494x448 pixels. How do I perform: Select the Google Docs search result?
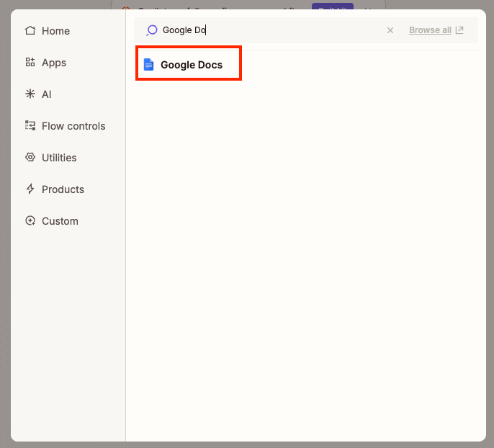pos(189,63)
